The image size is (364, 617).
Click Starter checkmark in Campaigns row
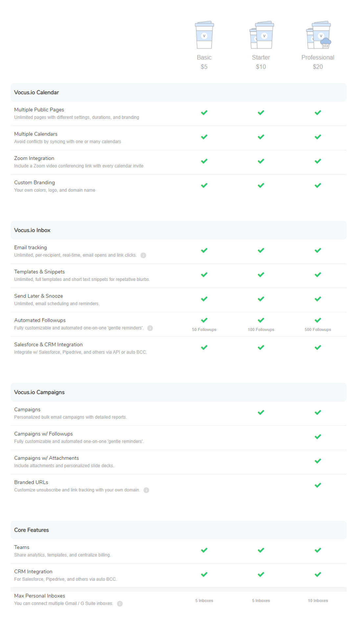pyautogui.click(x=261, y=412)
